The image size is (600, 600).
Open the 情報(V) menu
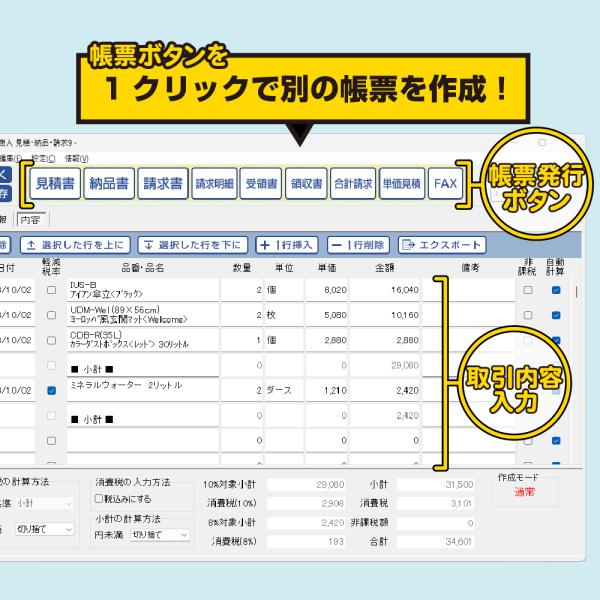75,158
